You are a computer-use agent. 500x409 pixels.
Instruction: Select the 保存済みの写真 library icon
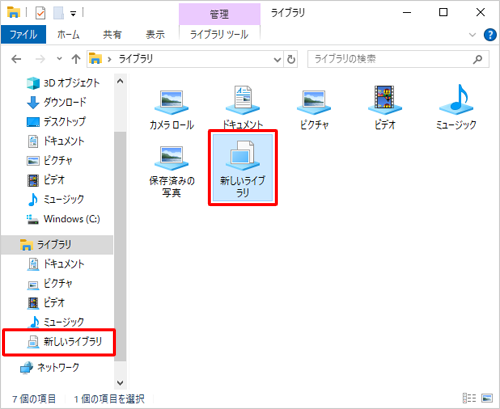point(172,172)
